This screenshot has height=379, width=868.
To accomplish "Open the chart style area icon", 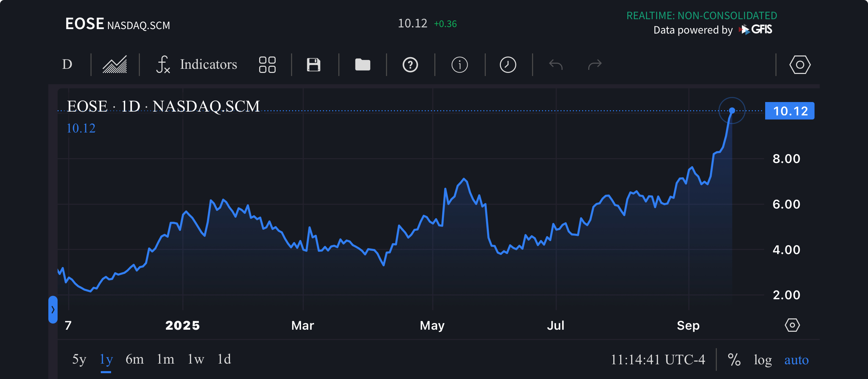I will coord(115,64).
